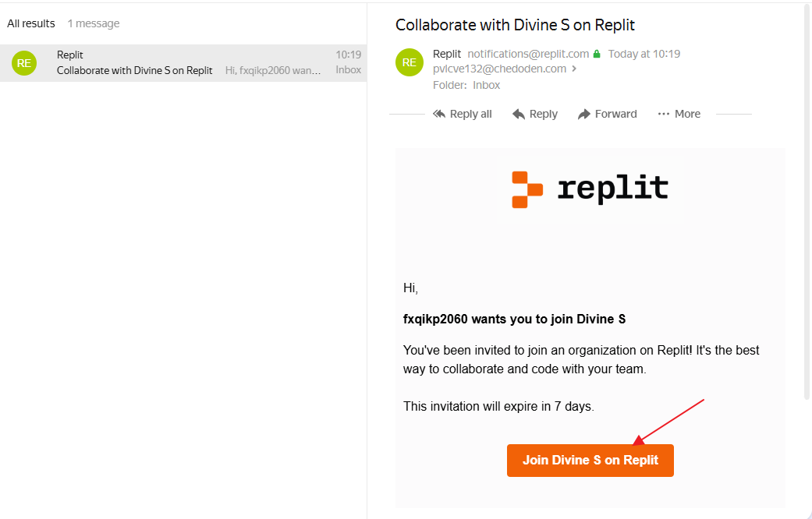
Task: Click the RE sender avatar in email header
Action: point(410,62)
